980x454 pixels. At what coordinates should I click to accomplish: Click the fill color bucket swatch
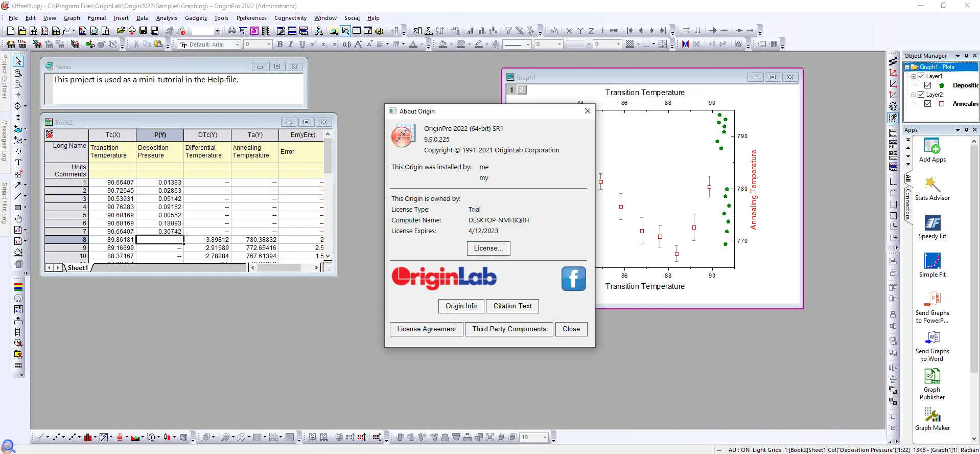[x=443, y=44]
